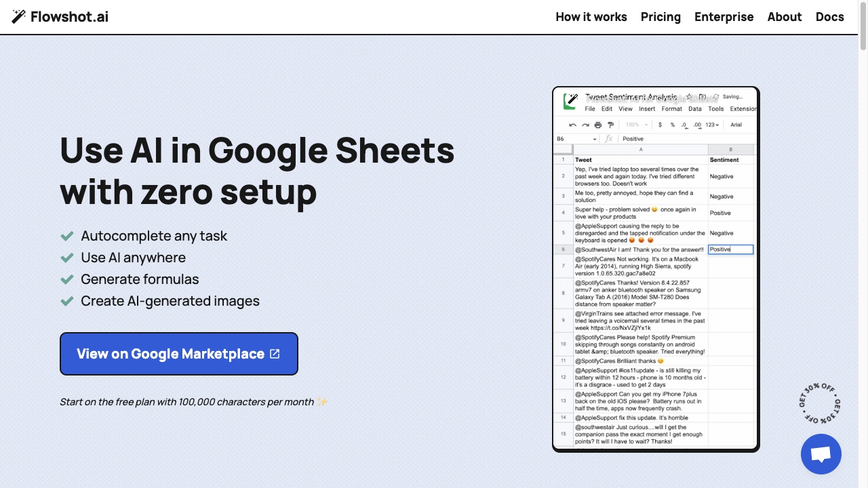The width and height of the screenshot is (868, 488).
Task: Open the B6 name box dropdown
Action: click(595, 139)
